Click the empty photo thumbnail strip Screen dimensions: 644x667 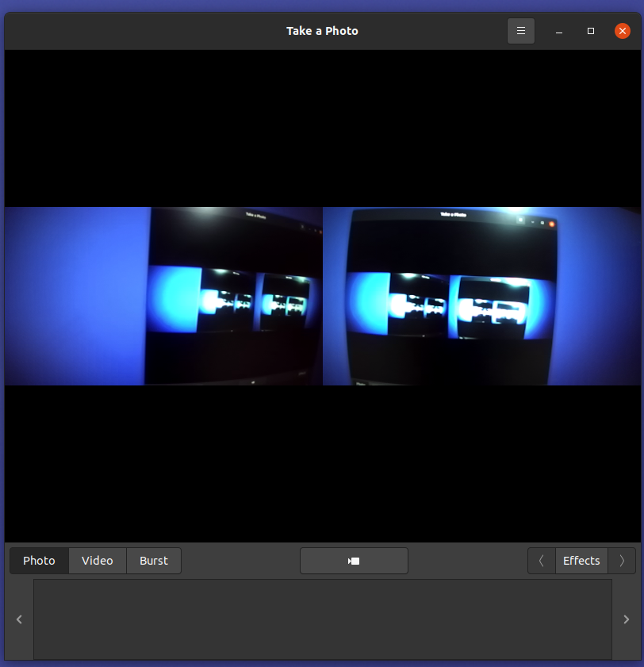tap(322, 619)
